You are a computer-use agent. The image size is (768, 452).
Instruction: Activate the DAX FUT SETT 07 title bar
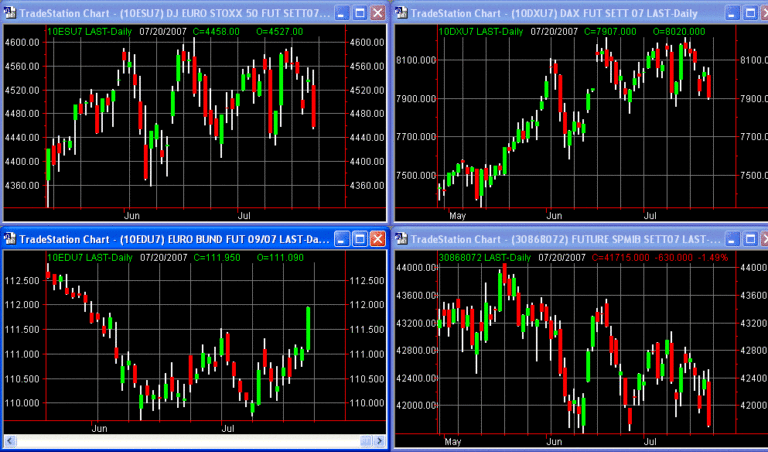[x=560, y=13]
